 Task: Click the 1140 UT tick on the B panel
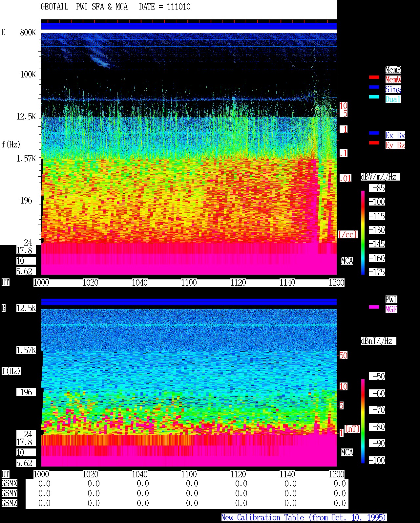point(287,474)
